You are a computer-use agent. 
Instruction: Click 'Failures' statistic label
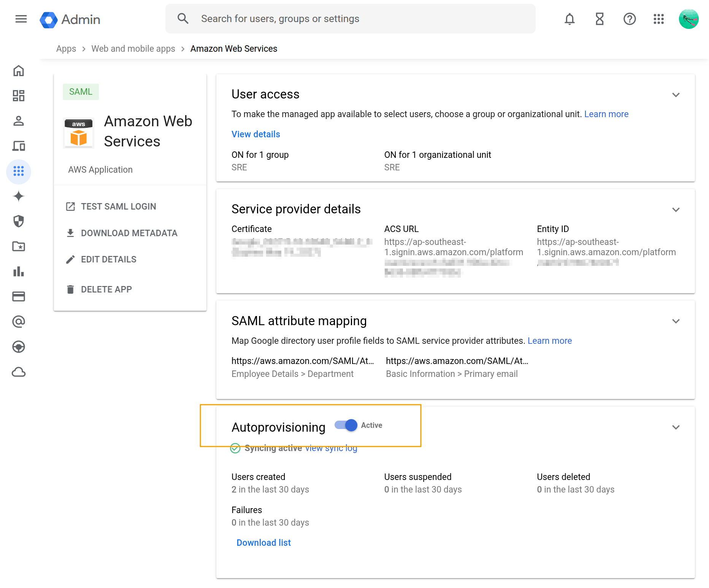(247, 510)
